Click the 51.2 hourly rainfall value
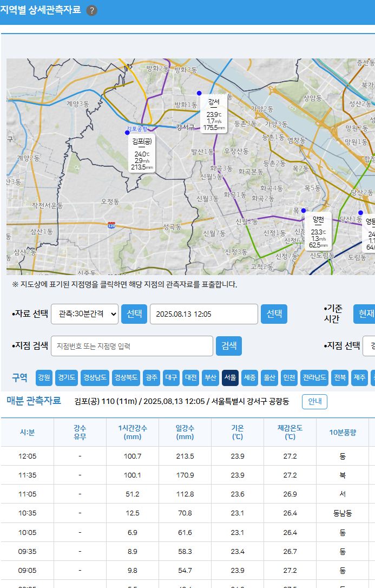 tap(133, 494)
